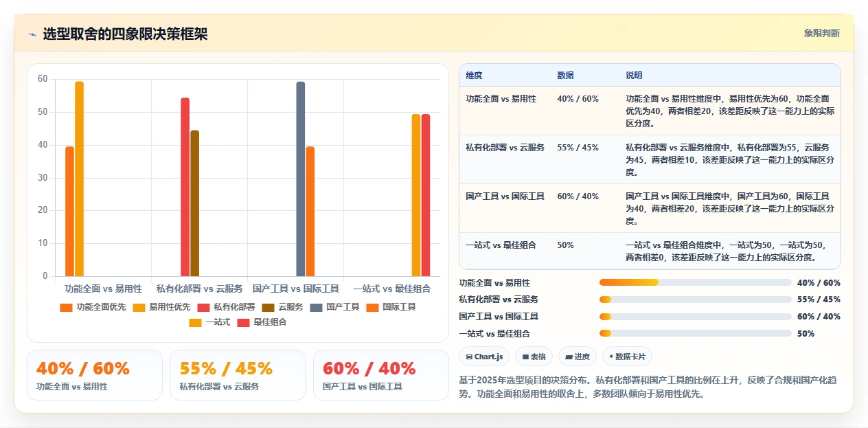
Task: Click the red 私有化部署 bar
Action: [x=185, y=187]
